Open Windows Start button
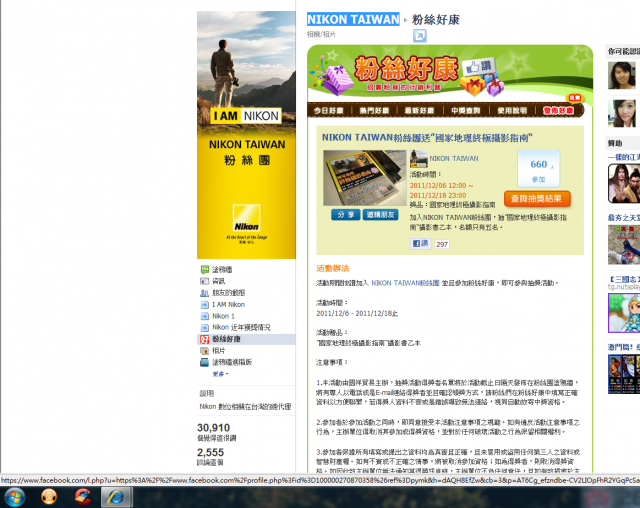Image resolution: width=640 pixels, height=508 pixels. coord(15,497)
